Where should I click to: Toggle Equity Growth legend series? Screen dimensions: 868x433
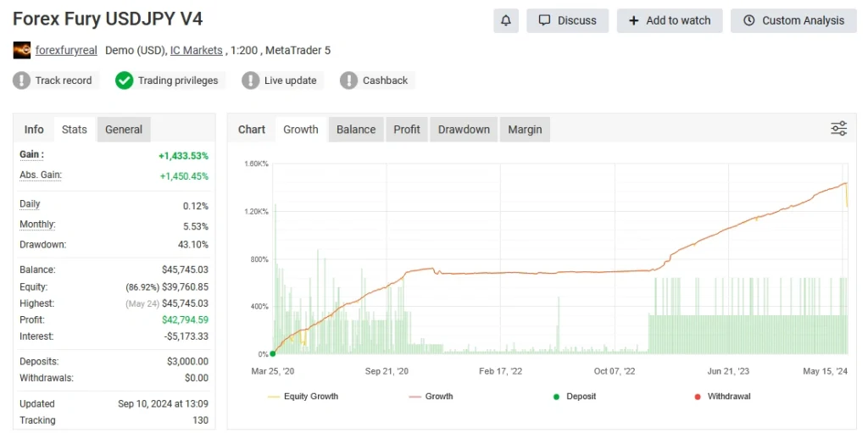click(x=303, y=397)
